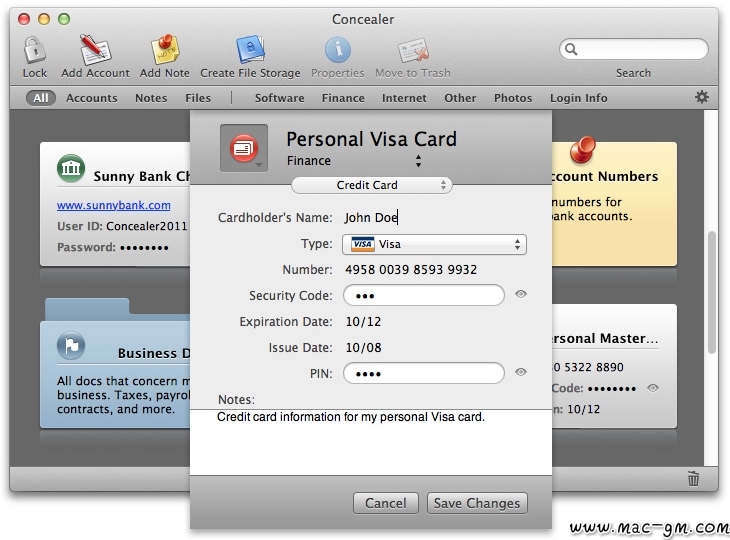Click the main window vertical scrollbar
Screen dimensions: 730x540
tap(711, 292)
